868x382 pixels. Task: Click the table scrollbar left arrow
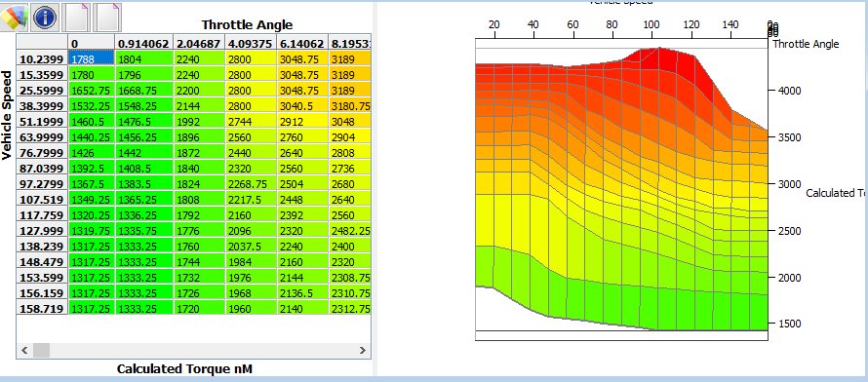click(x=24, y=350)
